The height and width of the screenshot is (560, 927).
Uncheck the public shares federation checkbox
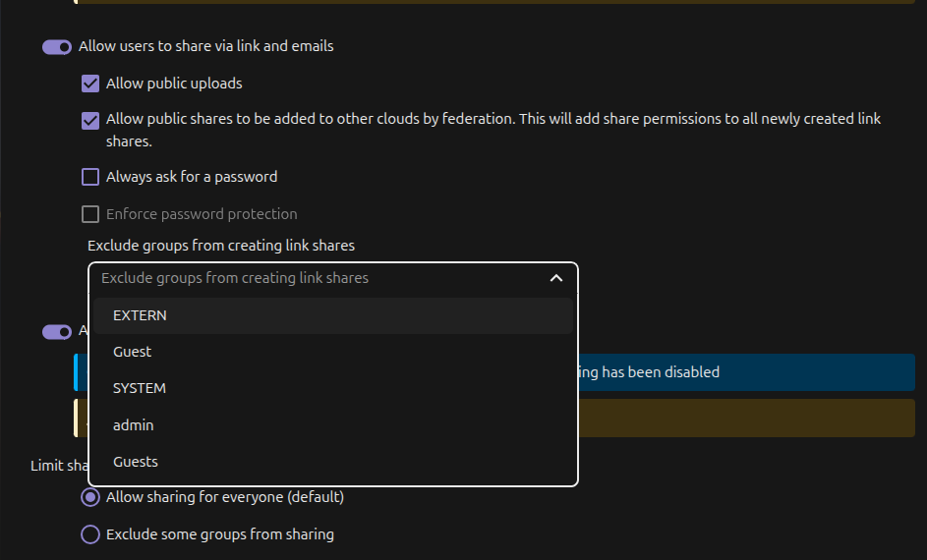point(90,120)
